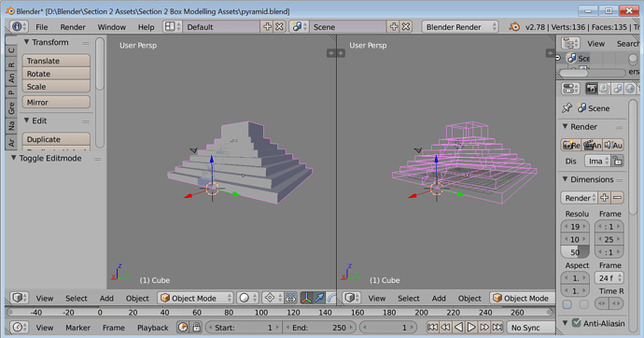Open the Render menu in top bar
Screen dimensions: 644x338
[x=73, y=27]
